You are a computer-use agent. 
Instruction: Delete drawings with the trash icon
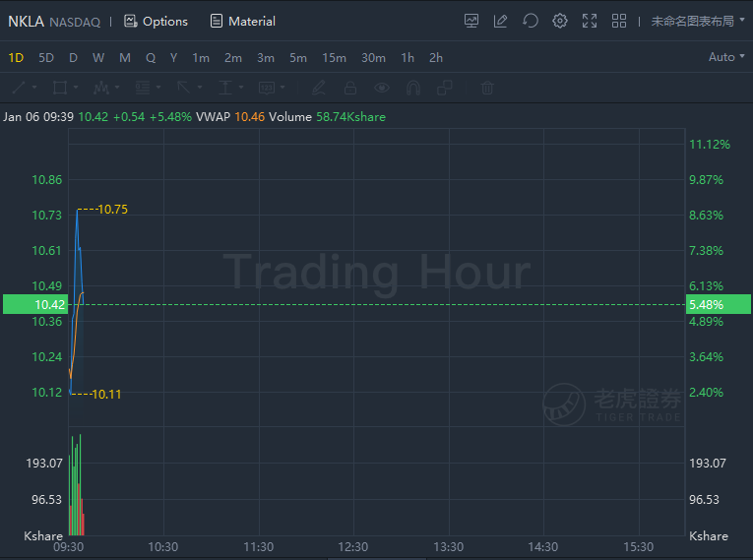[487, 88]
